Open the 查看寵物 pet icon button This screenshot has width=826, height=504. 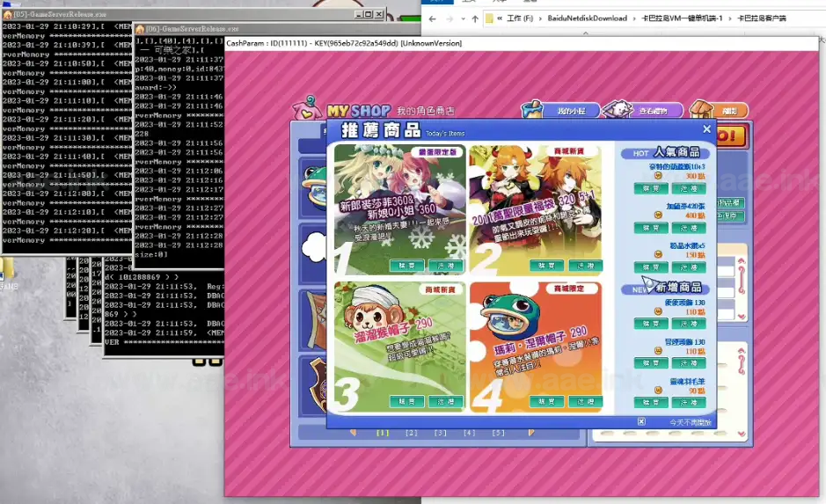647,110
